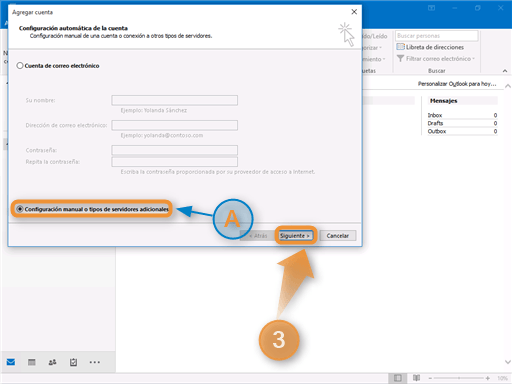Click the disabled Atrás button
This screenshot has width=512, height=384.
[258, 236]
